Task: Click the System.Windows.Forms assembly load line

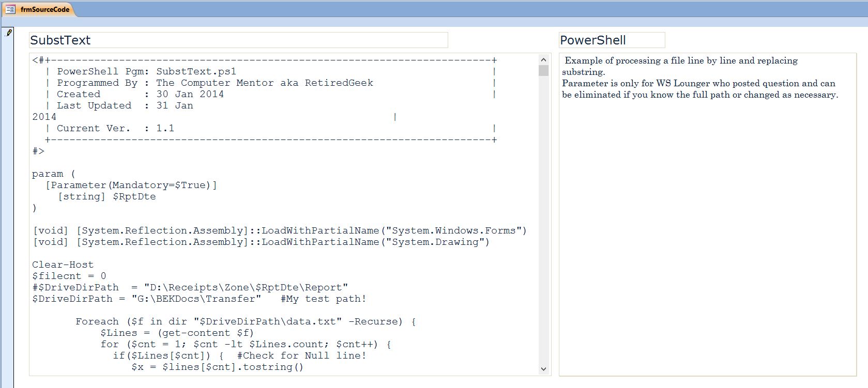Action: (279, 230)
